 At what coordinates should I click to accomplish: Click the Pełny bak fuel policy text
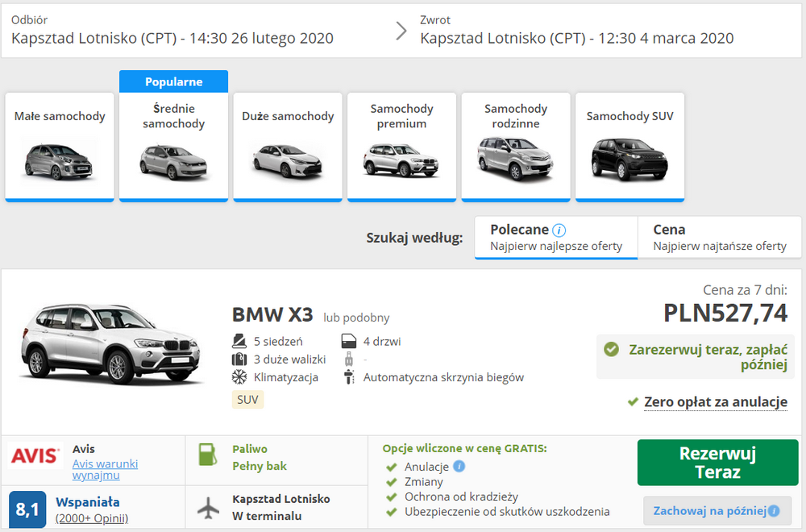click(260, 466)
